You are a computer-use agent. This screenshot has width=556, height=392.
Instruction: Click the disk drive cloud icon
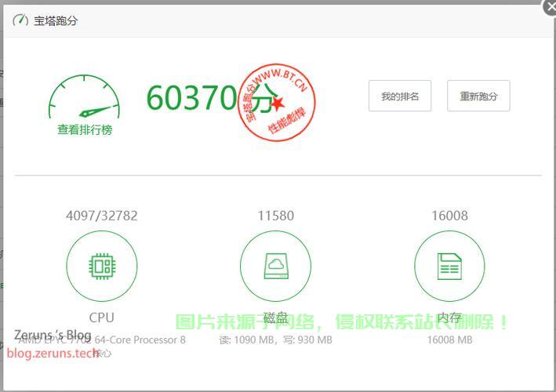[276, 267]
